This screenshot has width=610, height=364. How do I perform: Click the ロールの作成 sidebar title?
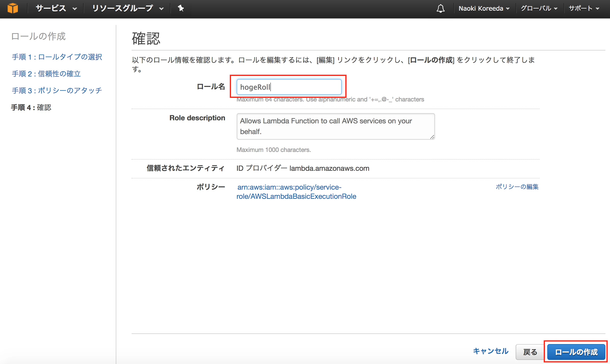coord(38,36)
